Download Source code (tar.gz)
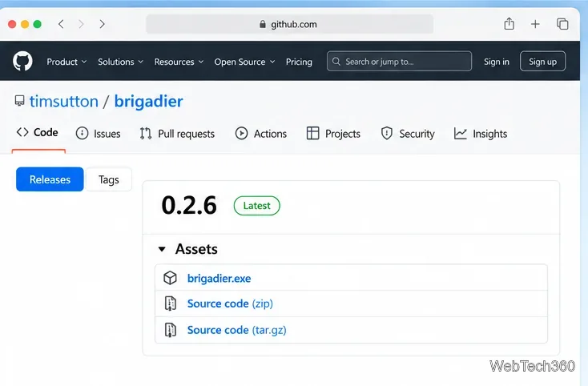Screen dimensions: 588x386 click(x=236, y=330)
